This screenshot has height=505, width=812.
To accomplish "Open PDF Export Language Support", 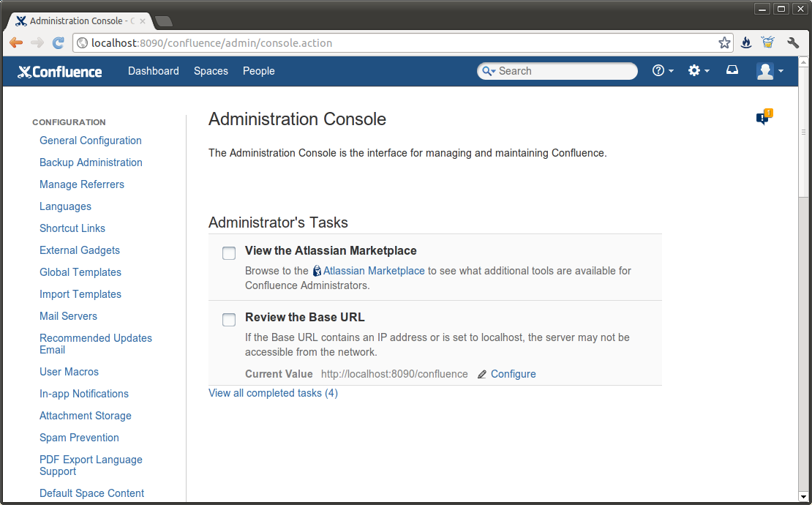I will 91,465.
